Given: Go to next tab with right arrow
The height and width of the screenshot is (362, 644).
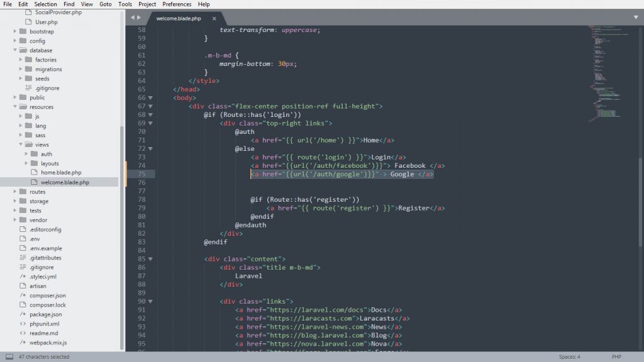Looking at the screenshot, I should [x=139, y=18].
